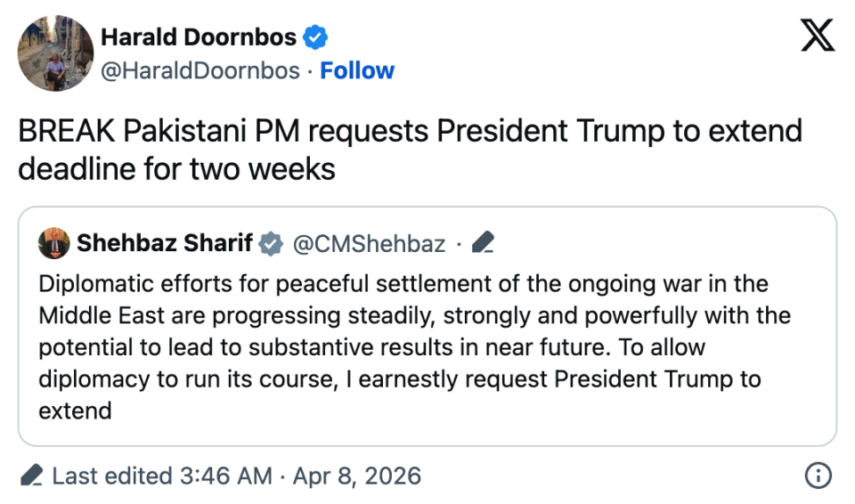Open Harald Doornbos's profile picture

coord(55,53)
